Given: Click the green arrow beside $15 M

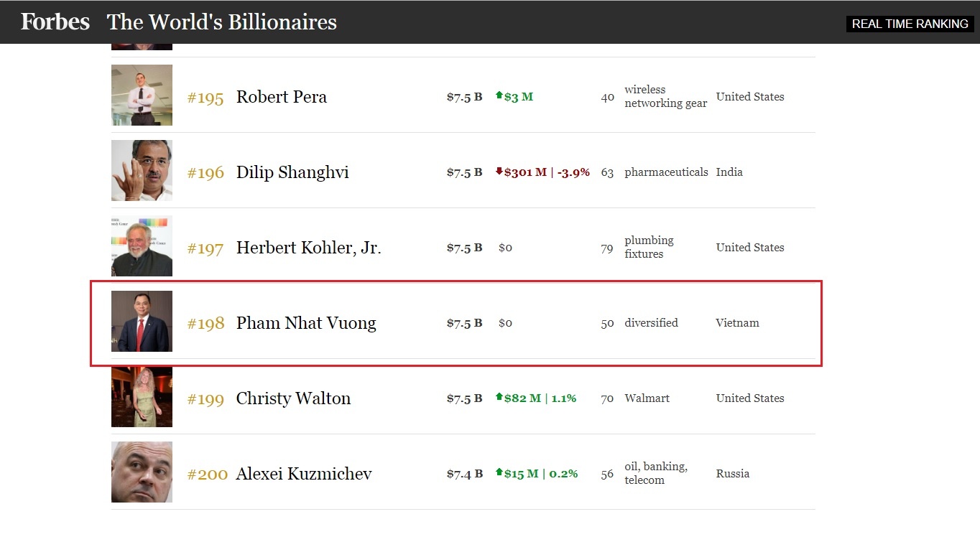Looking at the screenshot, I should (499, 472).
